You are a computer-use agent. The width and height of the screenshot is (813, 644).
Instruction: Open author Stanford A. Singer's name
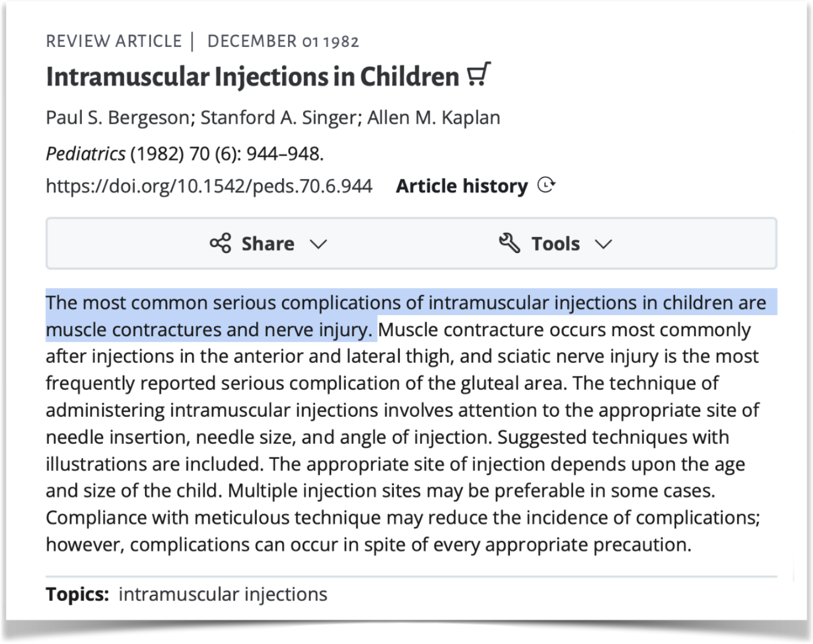pos(280,118)
